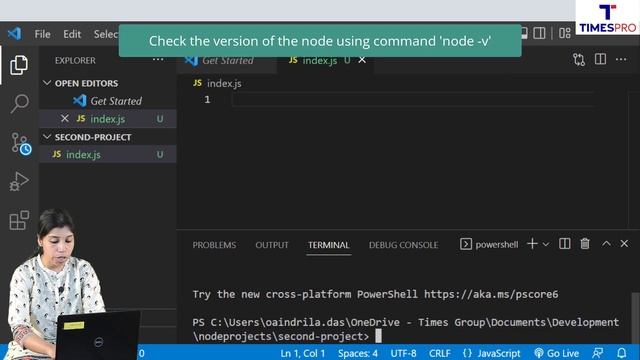Click Ln 1, Col 1 status item
This screenshot has width=640, height=360.
point(302,353)
